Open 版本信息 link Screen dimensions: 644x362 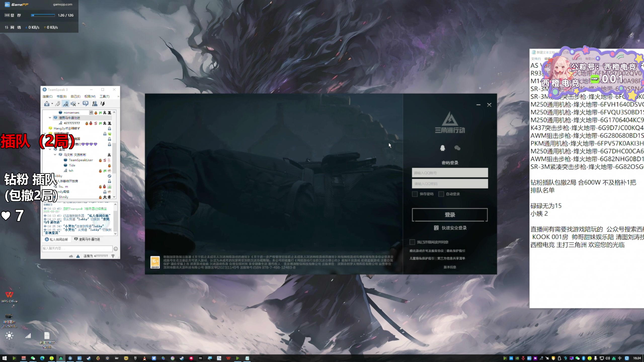(x=450, y=267)
